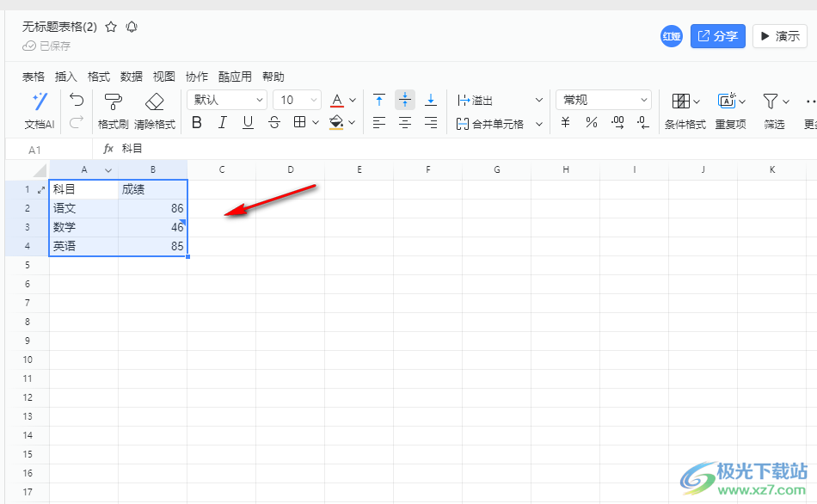Align cell content to vertical middle

(405, 100)
